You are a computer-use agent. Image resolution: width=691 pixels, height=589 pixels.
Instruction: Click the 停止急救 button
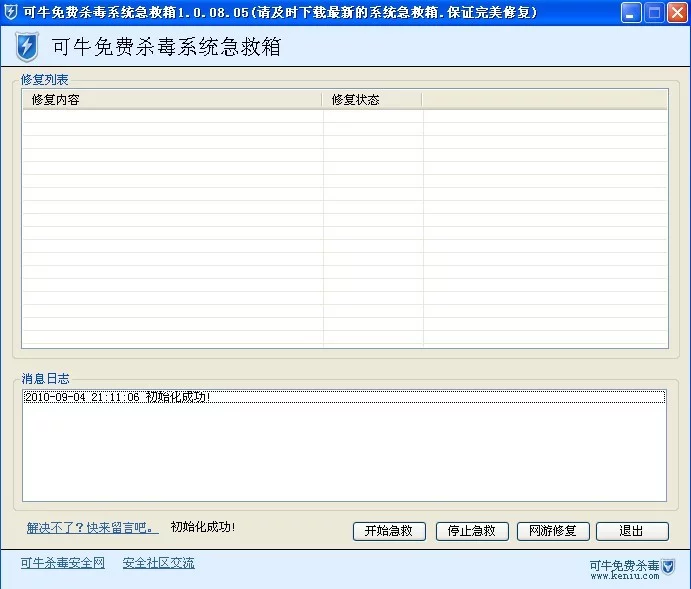[472, 531]
